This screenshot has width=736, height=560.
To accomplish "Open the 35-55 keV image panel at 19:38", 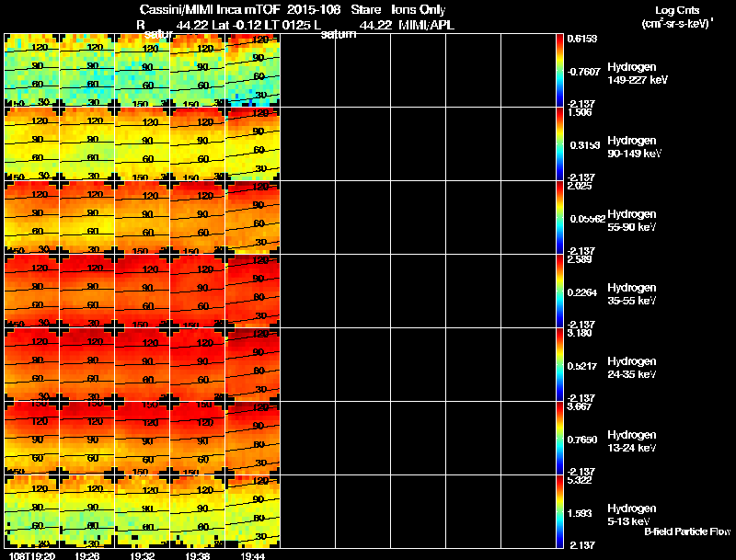I will [x=198, y=291].
